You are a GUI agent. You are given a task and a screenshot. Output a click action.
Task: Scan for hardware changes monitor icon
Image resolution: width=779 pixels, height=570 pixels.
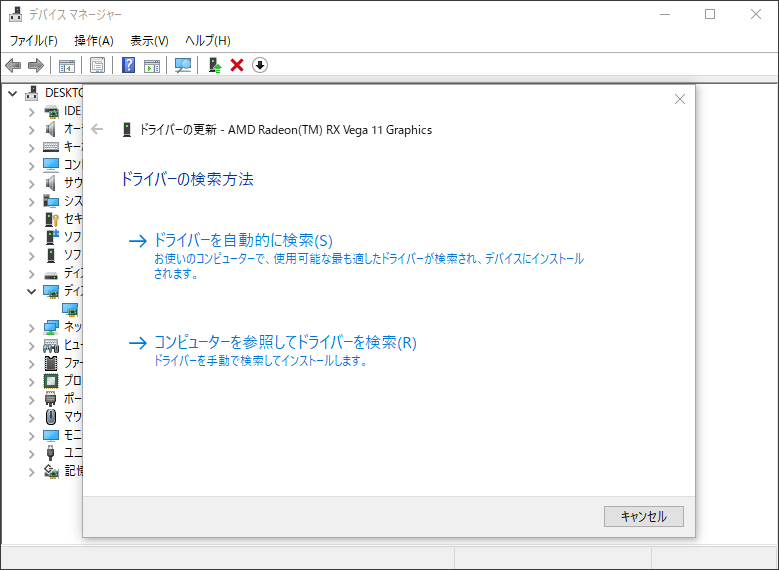click(183, 65)
